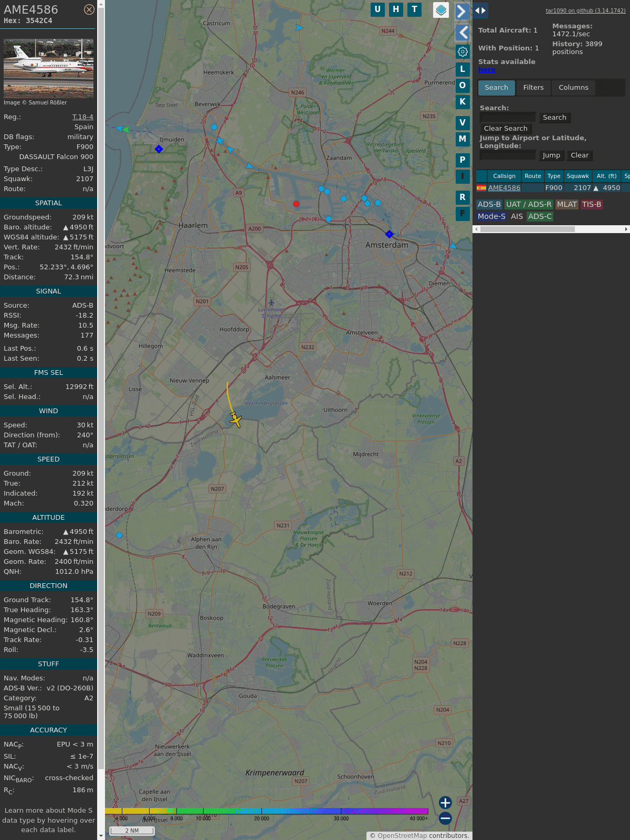Image resolution: width=630 pixels, height=840 pixels.
Task: Click blue circle marker near Alphen west
Action: click(x=119, y=535)
